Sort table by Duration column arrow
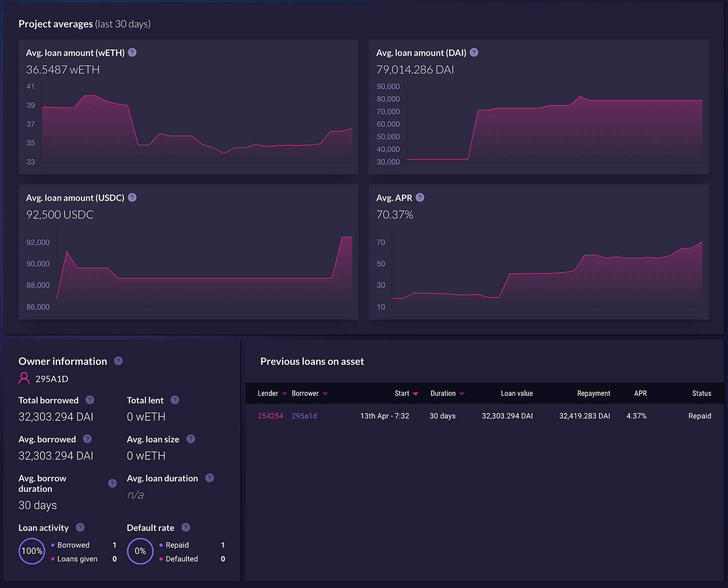The width and height of the screenshot is (728, 588). point(462,394)
